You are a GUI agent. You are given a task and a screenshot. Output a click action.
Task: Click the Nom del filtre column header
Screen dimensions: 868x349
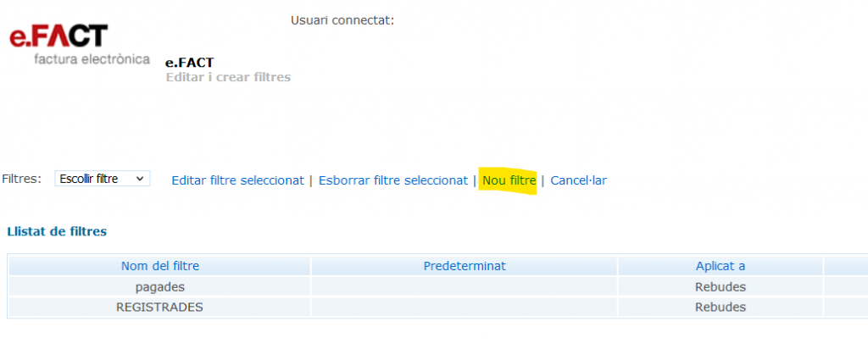tap(160, 266)
